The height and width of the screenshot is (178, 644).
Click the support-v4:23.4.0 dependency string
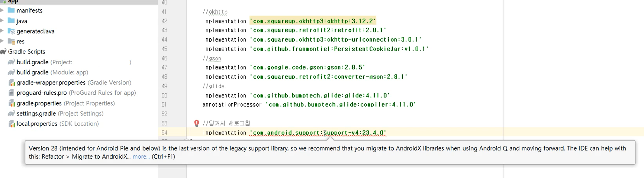coord(318,133)
